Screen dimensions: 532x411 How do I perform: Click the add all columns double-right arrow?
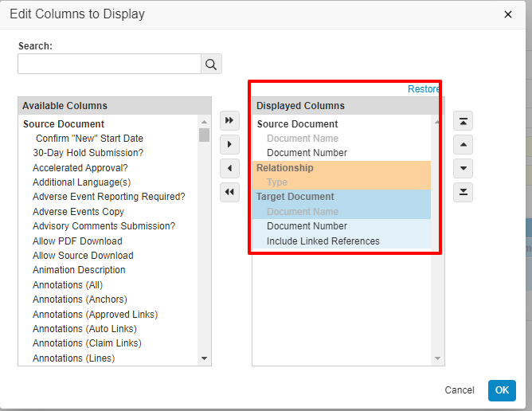coord(229,120)
